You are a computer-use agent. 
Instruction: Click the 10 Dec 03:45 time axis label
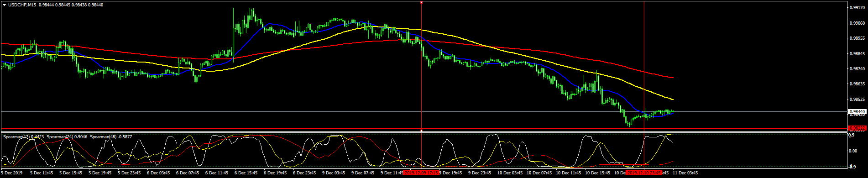(510, 173)
